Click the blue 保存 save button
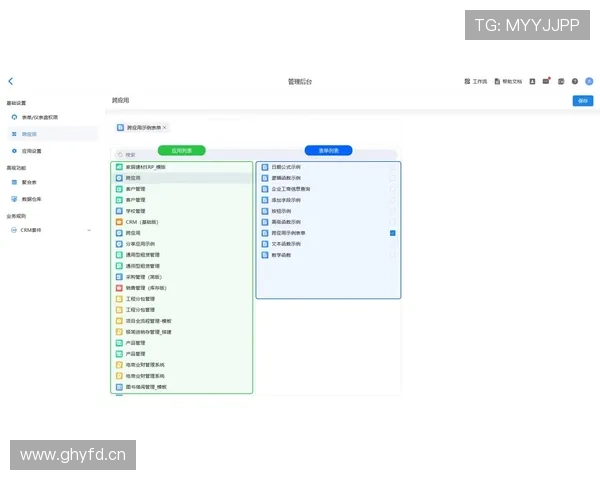600x480 pixels. (x=583, y=101)
